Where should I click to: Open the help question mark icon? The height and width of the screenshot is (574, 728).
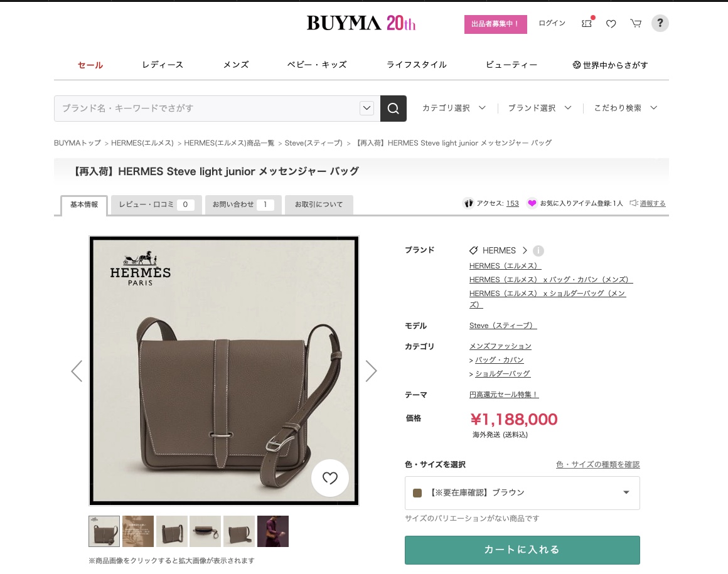[660, 23]
